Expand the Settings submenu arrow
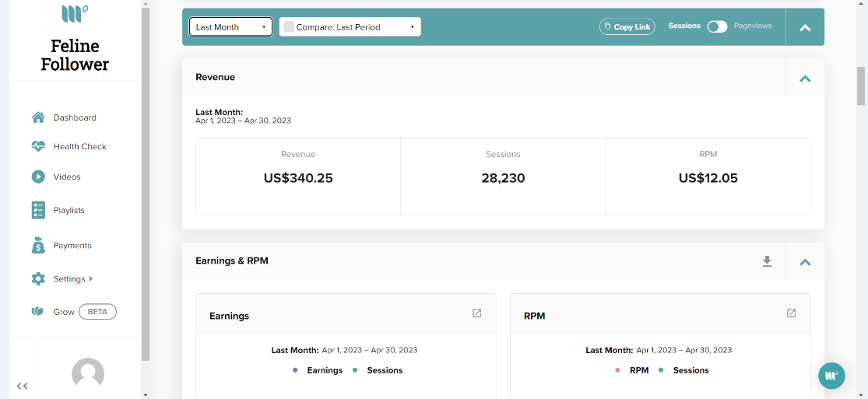The image size is (868, 399). [x=91, y=279]
